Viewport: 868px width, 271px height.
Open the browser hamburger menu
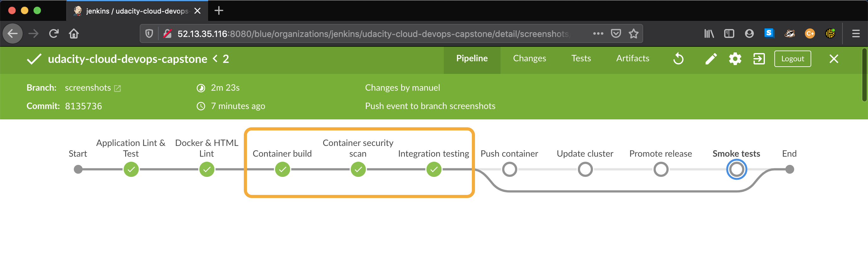click(x=856, y=33)
